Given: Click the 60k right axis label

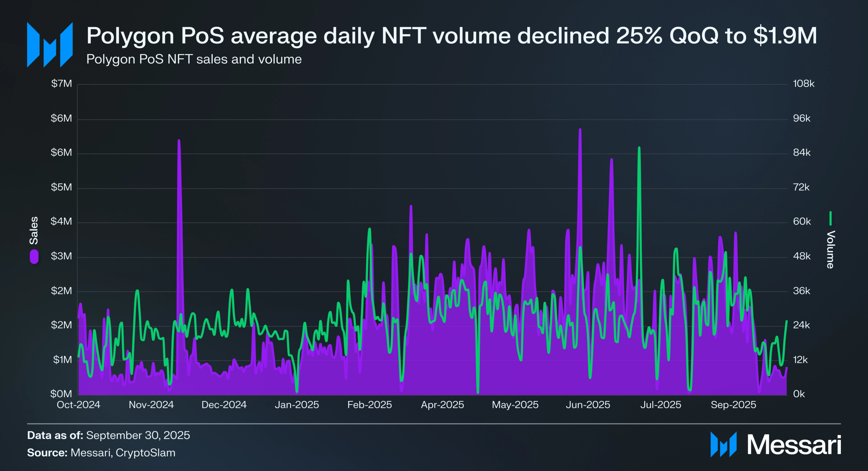Looking at the screenshot, I should (x=802, y=221).
